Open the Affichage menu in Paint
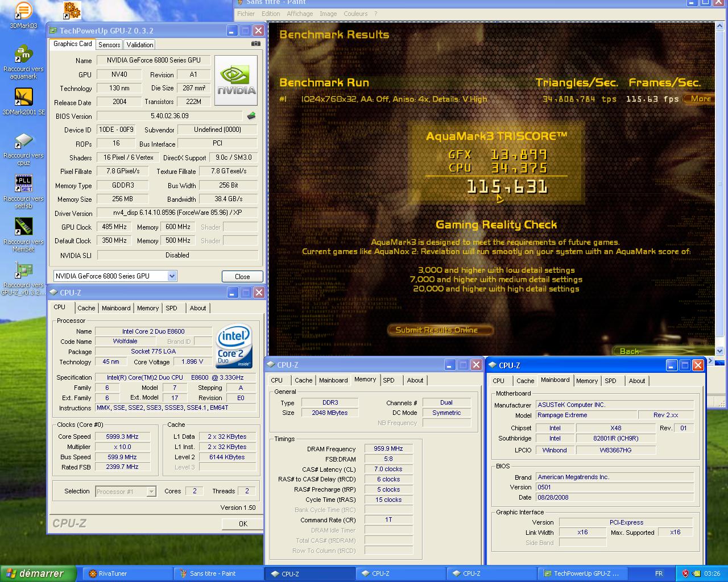Viewport: 728px width, 582px height. 300,14
